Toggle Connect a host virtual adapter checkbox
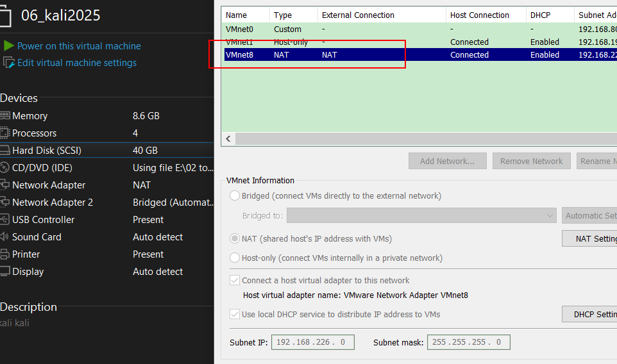Screen dimensions: 617x364 tap(235, 280)
